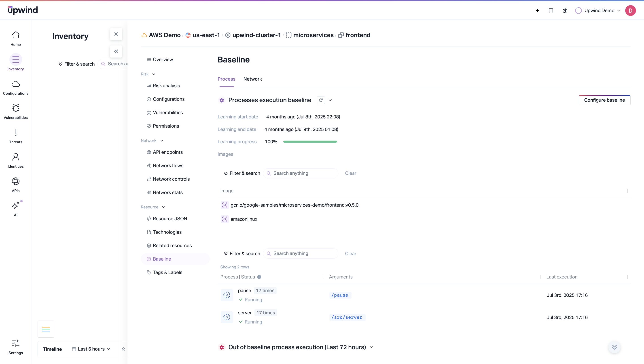The width and height of the screenshot is (644, 364).
Task: Open the Last 6 hours time range selector
Action: (x=91, y=349)
